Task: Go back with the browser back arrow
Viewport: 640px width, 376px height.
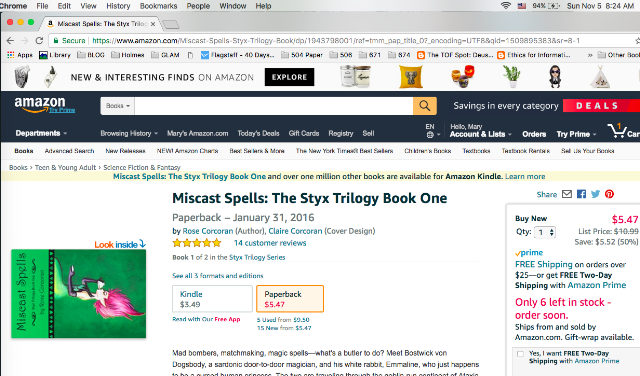Action: [10, 40]
